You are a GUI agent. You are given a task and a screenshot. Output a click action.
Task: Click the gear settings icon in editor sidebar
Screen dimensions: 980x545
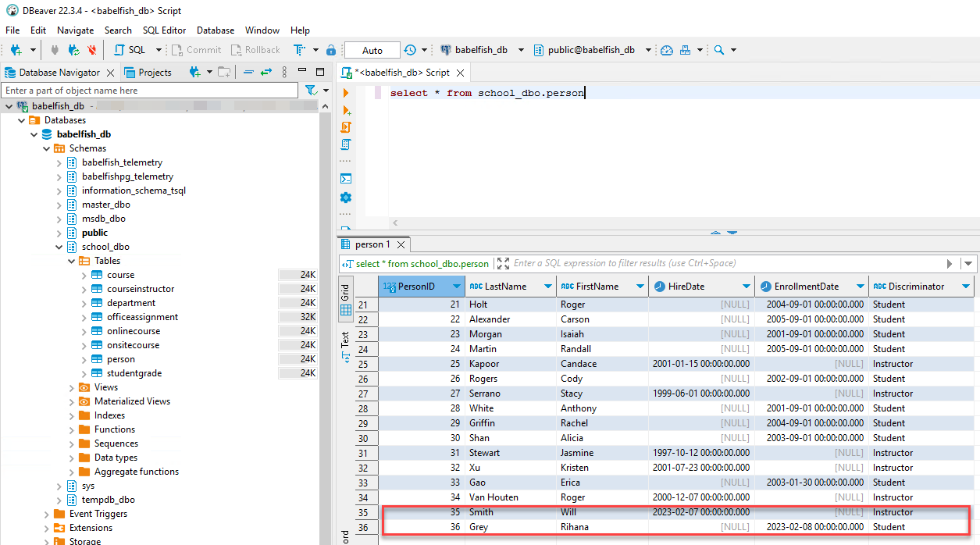click(x=346, y=198)
